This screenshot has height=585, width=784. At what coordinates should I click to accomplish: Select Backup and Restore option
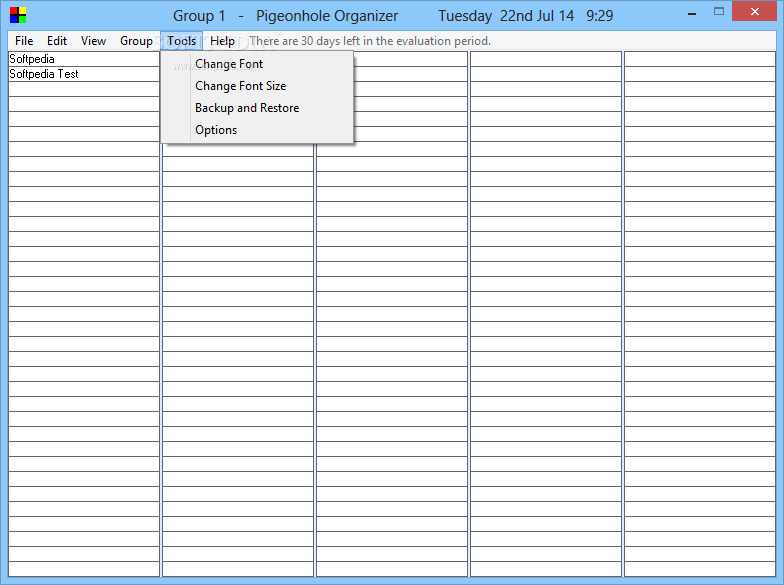pos(258,108)
